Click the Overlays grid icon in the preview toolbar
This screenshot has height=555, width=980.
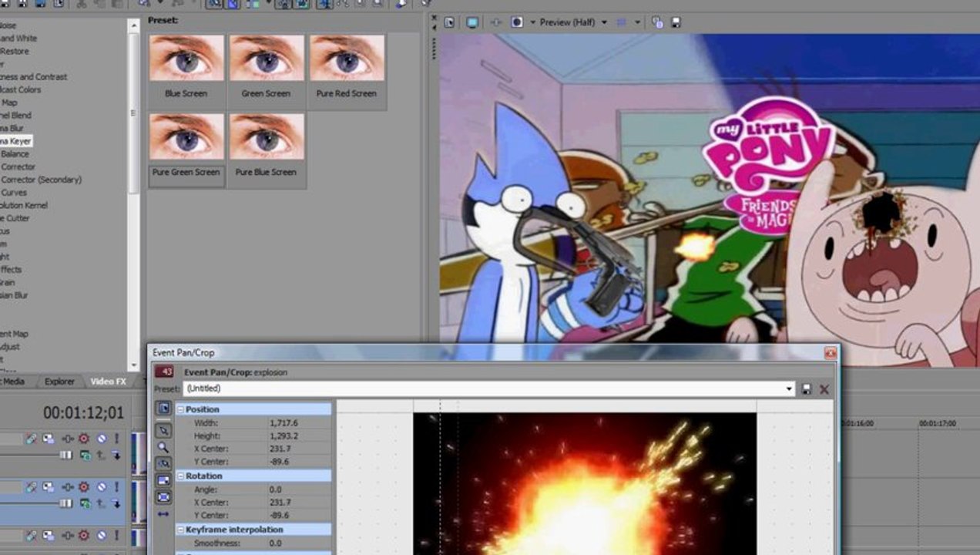[622, 22]
